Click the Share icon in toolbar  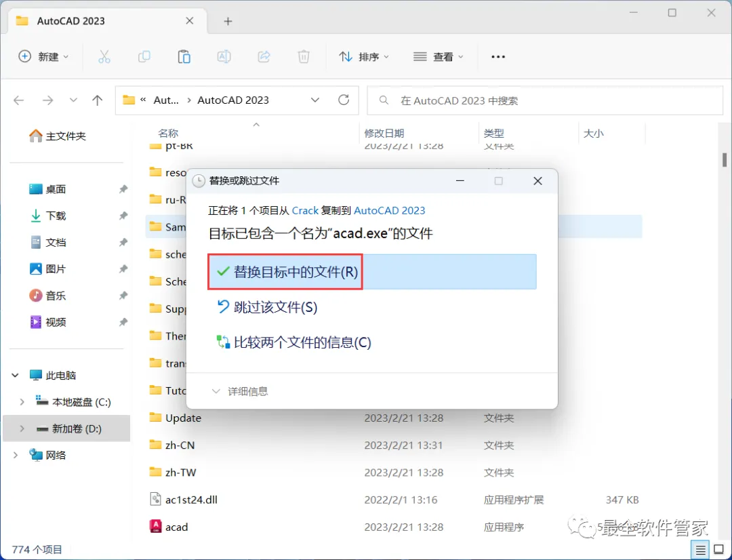coord(264,57)
